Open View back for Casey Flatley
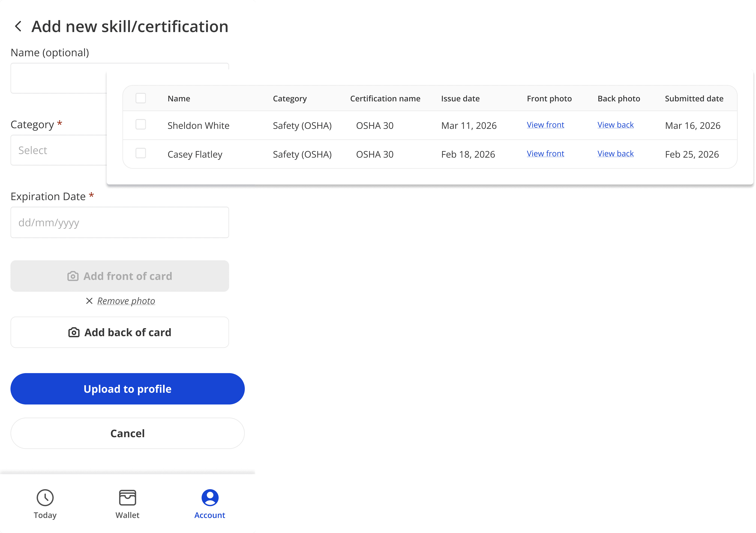This screenshot has height=533, width=756. [615, 153]
